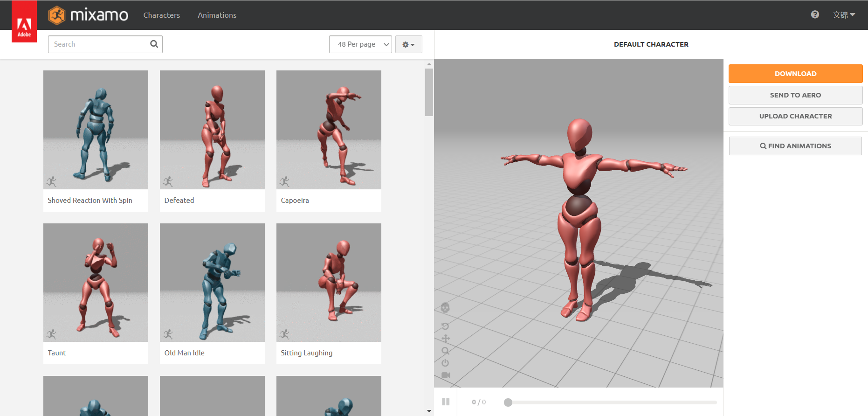The image size is (868, 416).
Task: Open the gear settings dropdown
Action: [408, 44]
